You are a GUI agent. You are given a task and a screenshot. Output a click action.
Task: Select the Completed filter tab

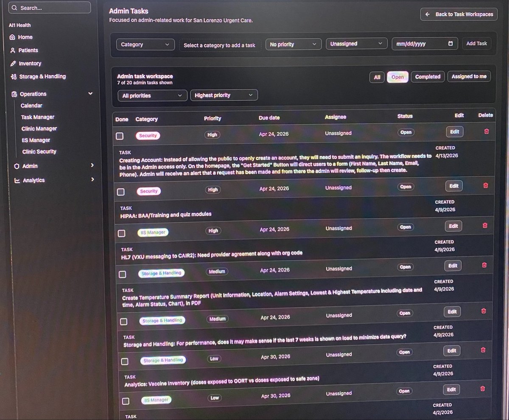pos(428,77)
